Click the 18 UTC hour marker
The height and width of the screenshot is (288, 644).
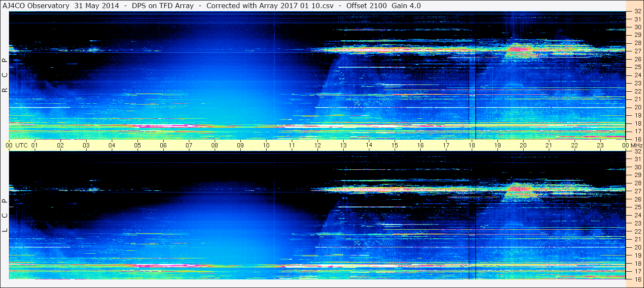coord(472,145)
